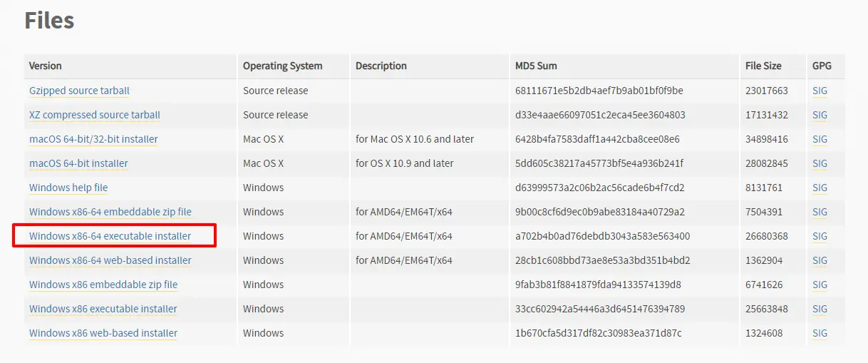The width and height of the screenshot is (868, 363).
Task: Click the MD5 Sum column header
Action: point(536,66)
